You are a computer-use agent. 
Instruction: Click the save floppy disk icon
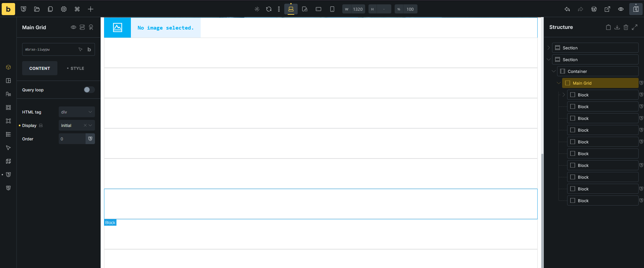(x=636, y=9)
